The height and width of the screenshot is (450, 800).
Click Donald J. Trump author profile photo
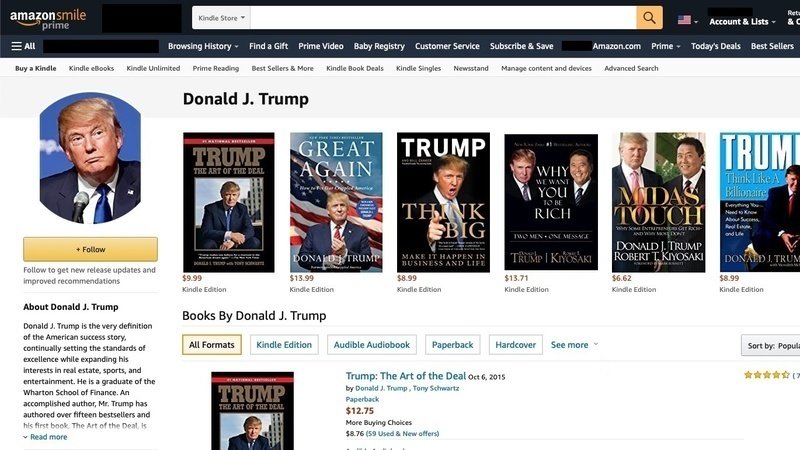tap(90, 158)
